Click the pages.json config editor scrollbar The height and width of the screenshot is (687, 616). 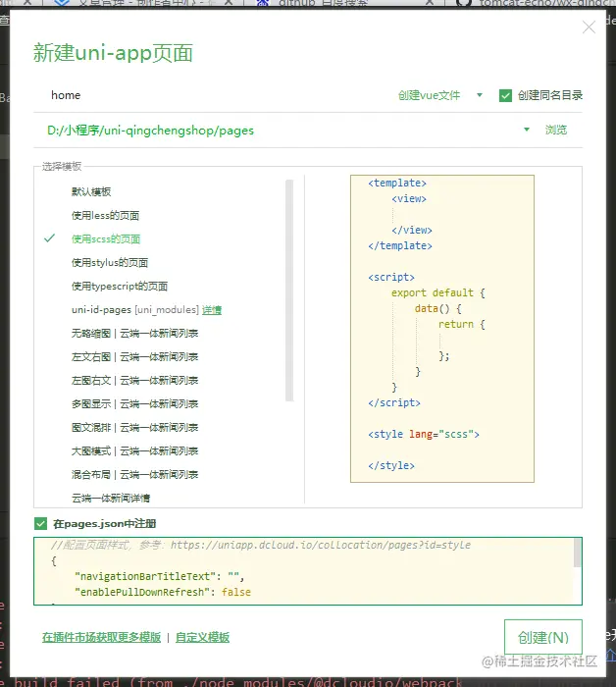click(578, 553)
